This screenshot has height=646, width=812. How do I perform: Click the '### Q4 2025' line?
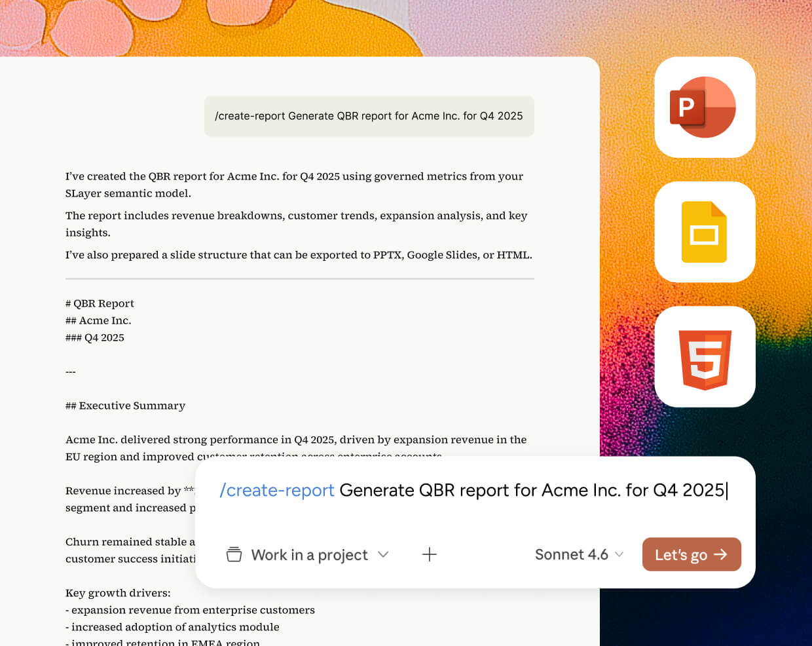coord(95,337)
